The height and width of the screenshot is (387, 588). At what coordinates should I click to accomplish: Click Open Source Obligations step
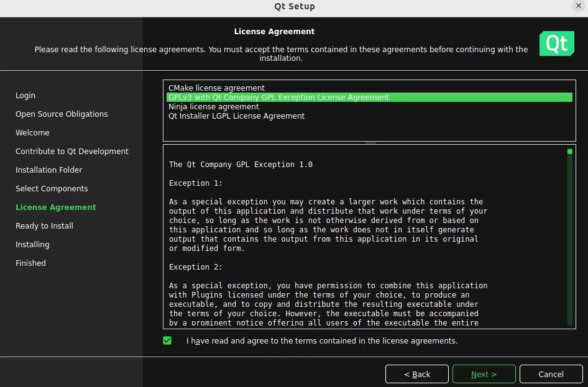pyautogui.click(x=62, y=114)
